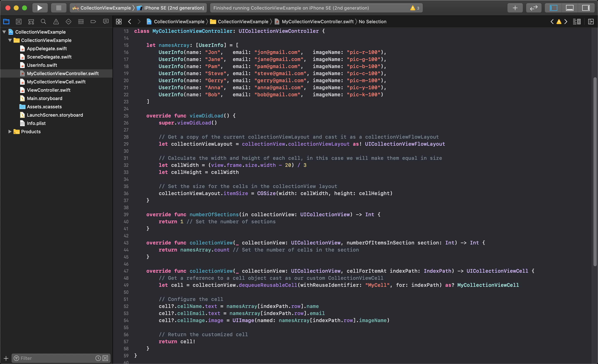This screenshot has height=364, width=598.
Task: Stop the running scheme
Action: (59, 8)
